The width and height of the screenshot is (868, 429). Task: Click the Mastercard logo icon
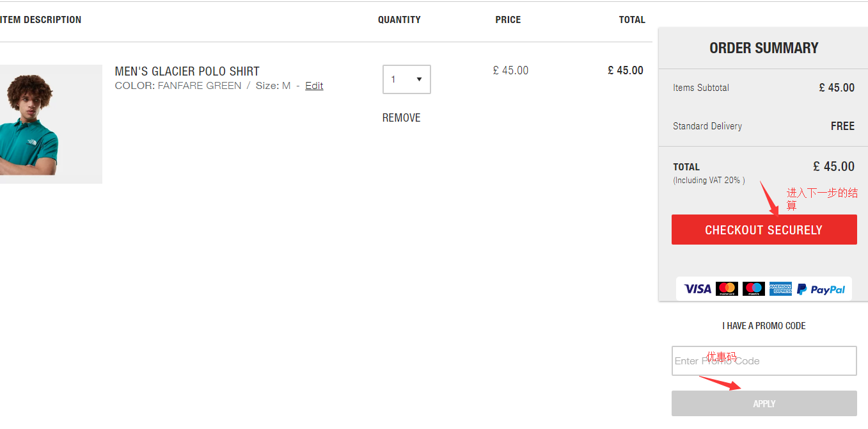(x=727, y=289)
